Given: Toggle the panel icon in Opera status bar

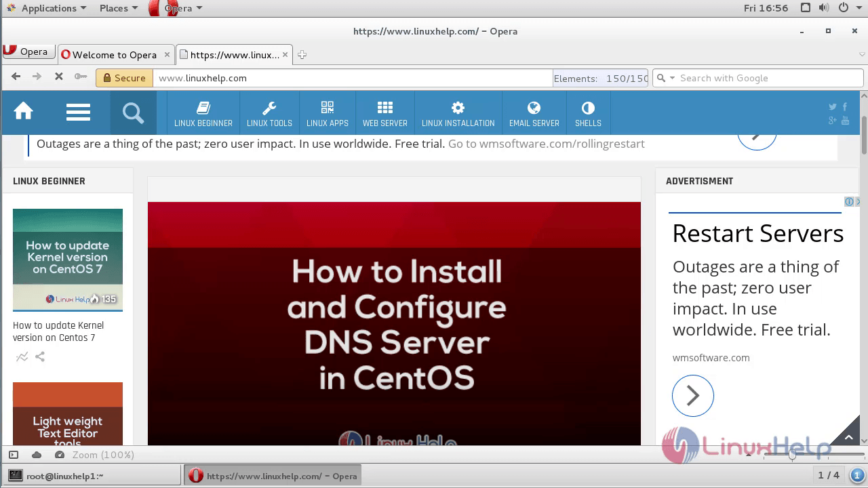Looking at the screenshot, I should click(14, 455).
